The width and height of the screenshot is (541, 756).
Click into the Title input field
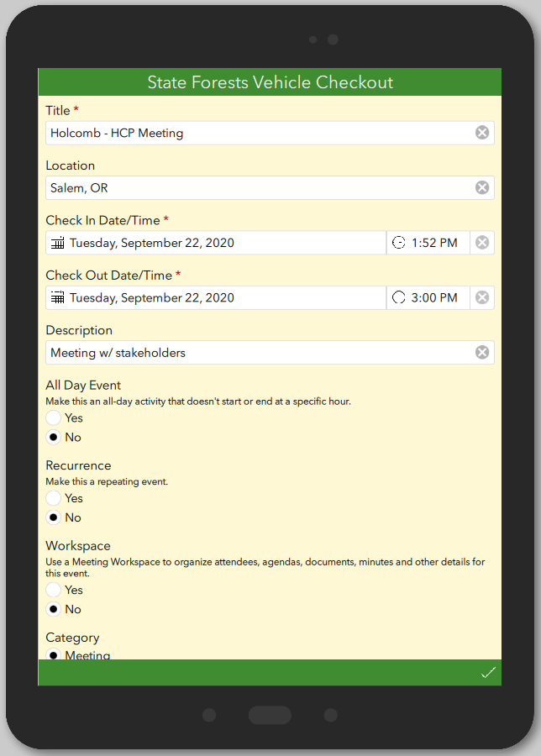[270, 133]
